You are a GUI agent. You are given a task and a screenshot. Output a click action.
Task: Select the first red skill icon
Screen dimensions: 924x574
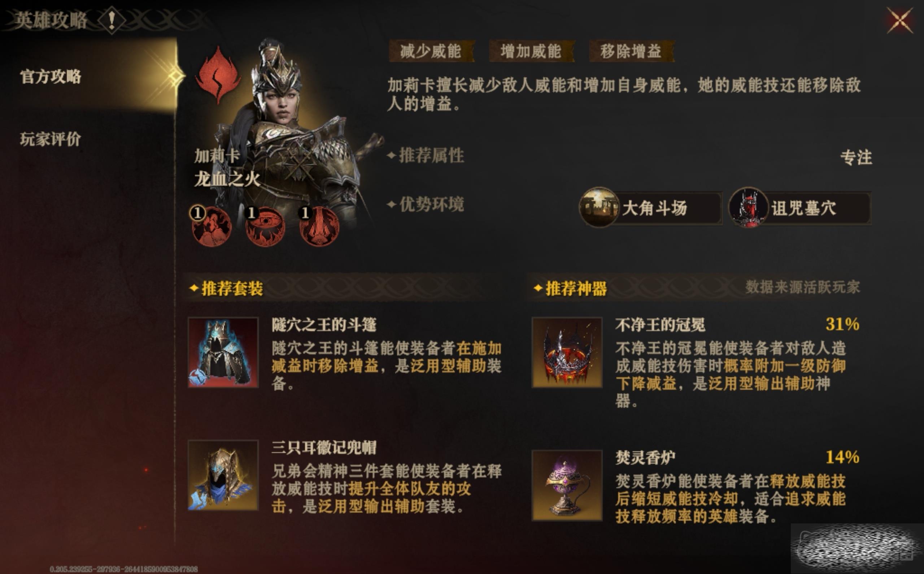pos(211,226)
